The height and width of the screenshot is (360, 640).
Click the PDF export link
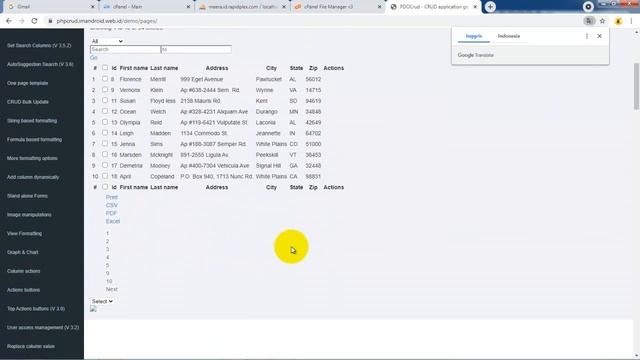tap(111, 213)
